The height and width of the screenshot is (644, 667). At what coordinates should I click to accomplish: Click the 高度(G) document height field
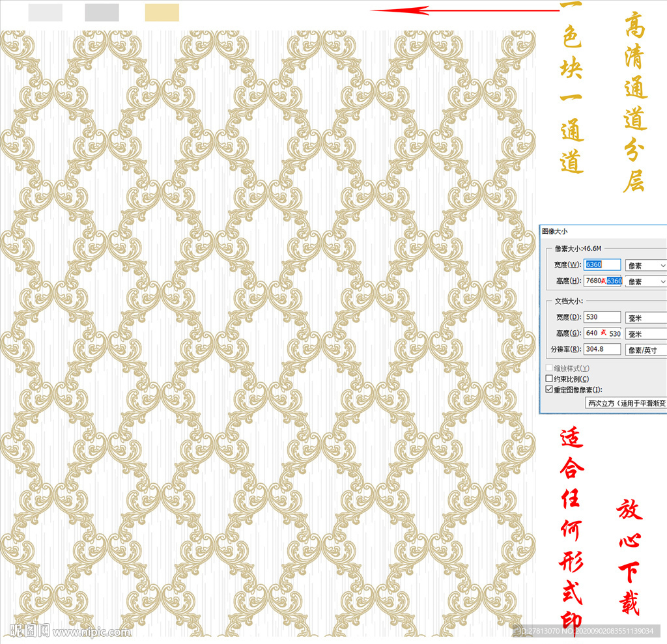[x=603, y=333]
